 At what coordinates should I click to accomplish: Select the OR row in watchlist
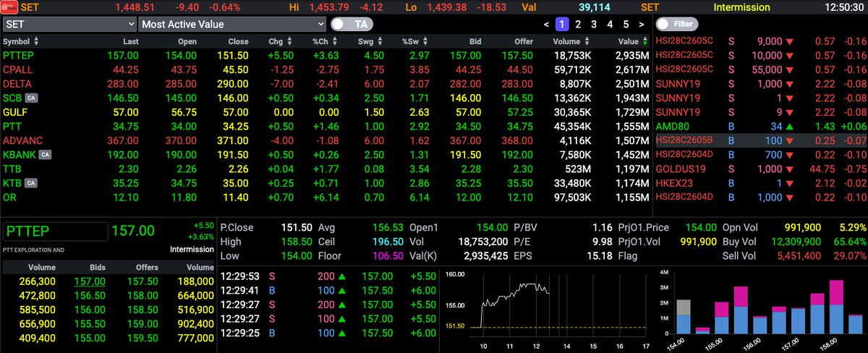(325, 197)
